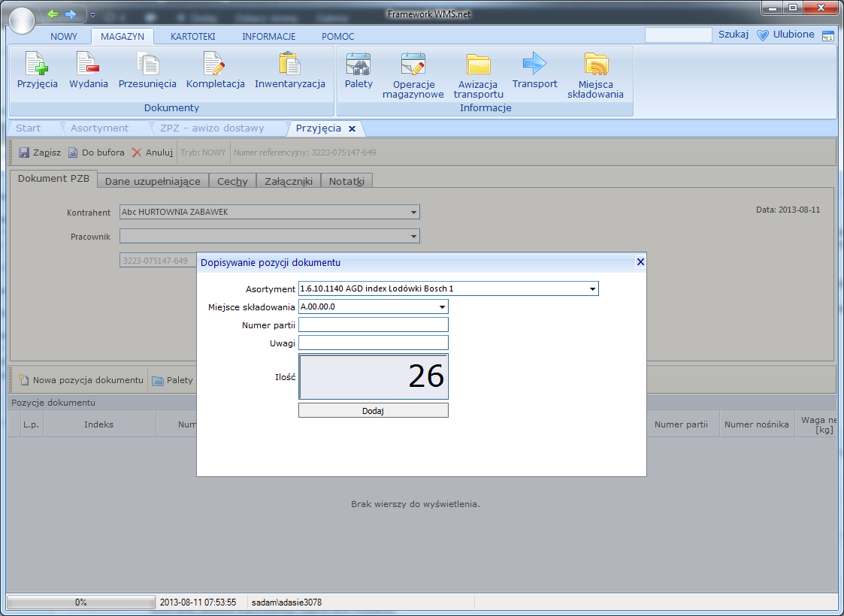Viewport: 844px width, 616px height.
Task: Click the Ulubione heart icon
Action: [x=763, y=35]
